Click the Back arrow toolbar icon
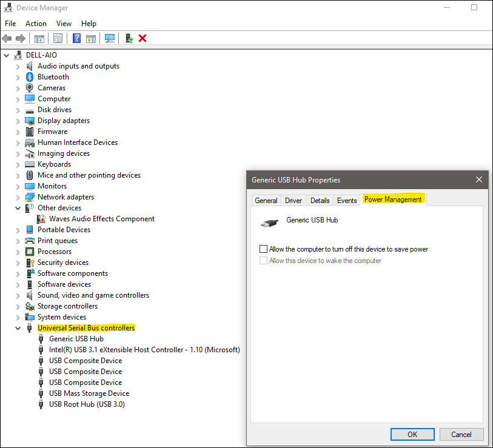Image resolution: width=493 pixels, height=448 pixels. pos(7,39)
